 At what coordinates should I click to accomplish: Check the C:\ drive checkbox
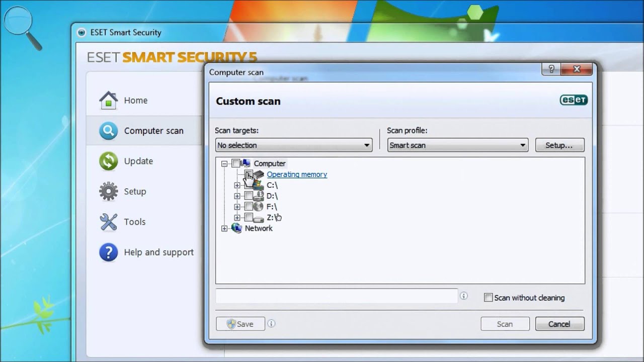pyautogui.click(x=249, y=185)
